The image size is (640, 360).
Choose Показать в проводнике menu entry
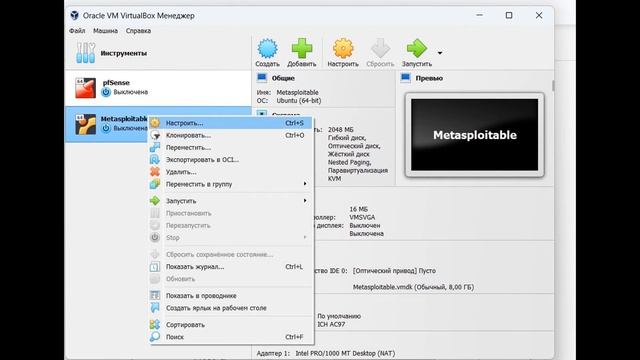(x=231, y=296)
